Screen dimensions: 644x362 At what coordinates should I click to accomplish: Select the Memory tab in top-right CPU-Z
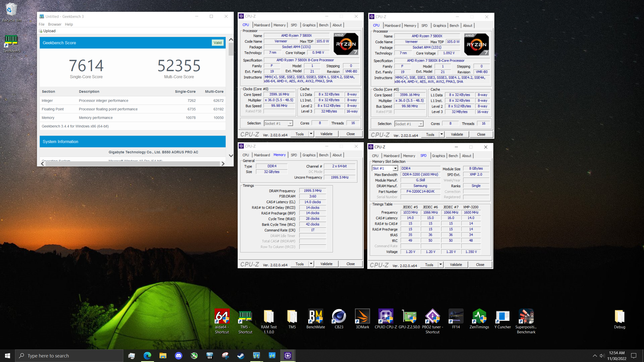pyautogui.click(x=410, y=25)
